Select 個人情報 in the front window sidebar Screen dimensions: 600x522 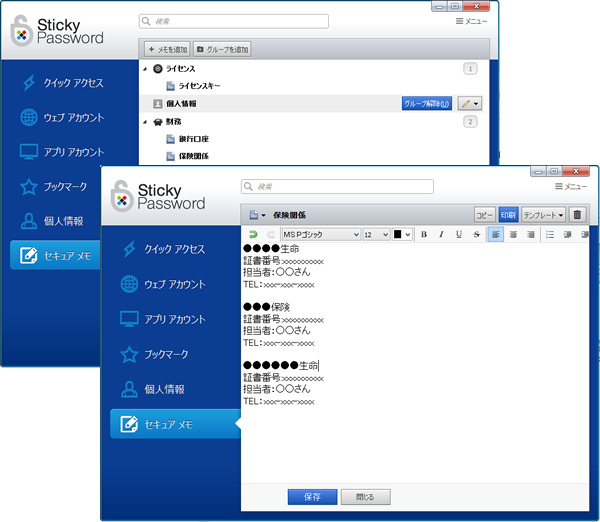(175, 389)
